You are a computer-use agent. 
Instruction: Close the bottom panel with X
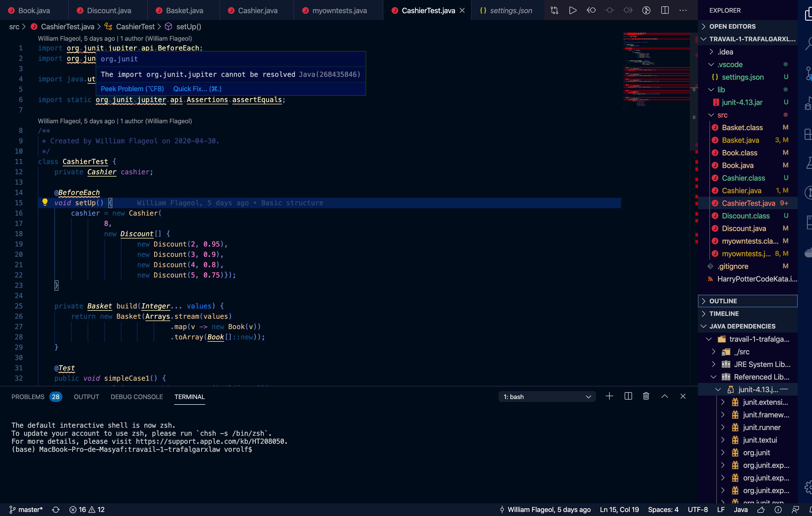683,396
